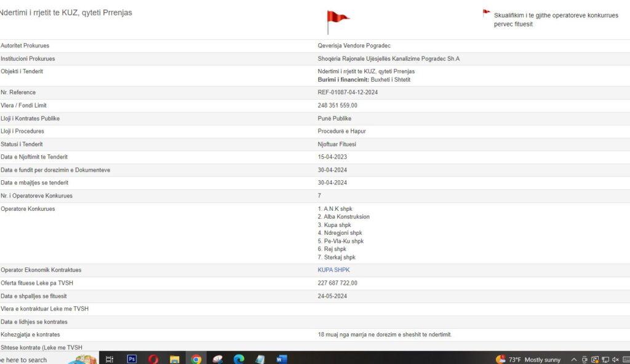630x364 pixels.
Task: Click the small red flag beside Skualifikim note
Action: click(486, 12)
